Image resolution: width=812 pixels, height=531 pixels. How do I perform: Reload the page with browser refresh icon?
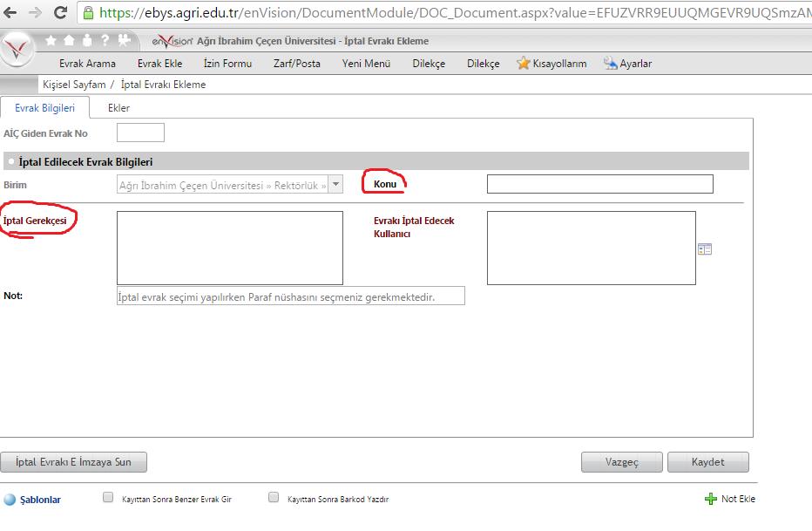click(x=60, y=13)
